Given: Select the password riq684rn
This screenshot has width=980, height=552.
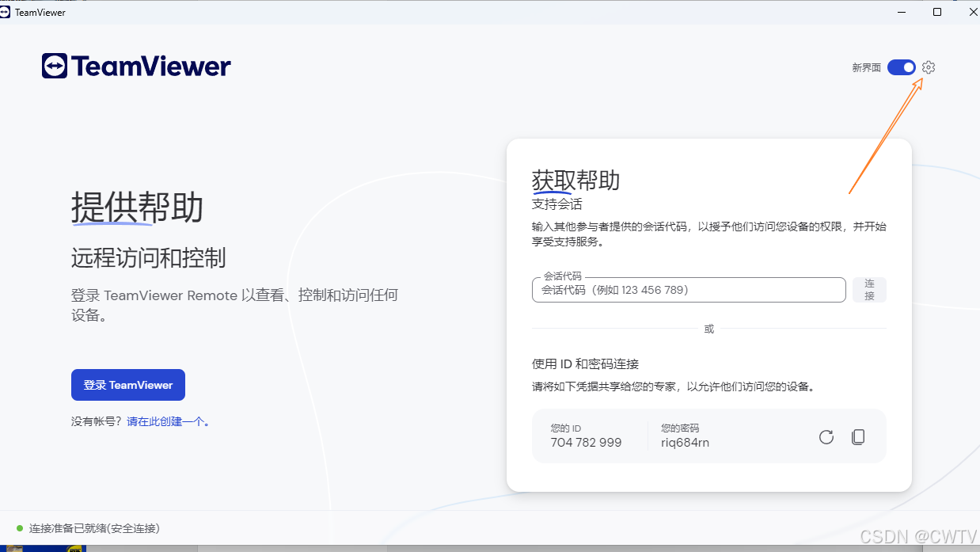Looking at the screenshot, I should click(x=685, y=443).
